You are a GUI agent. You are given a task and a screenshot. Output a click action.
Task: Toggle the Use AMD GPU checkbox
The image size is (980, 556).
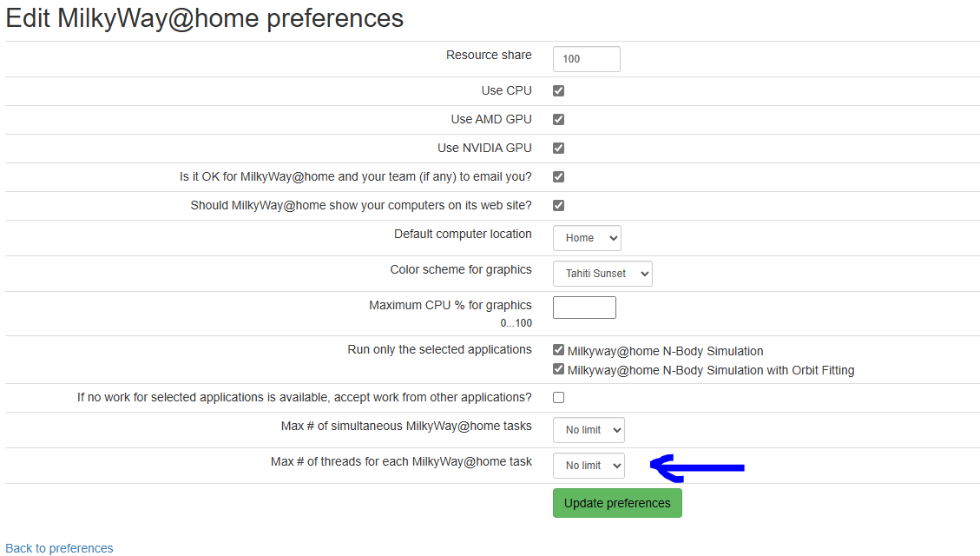click(x=559, y=119)
